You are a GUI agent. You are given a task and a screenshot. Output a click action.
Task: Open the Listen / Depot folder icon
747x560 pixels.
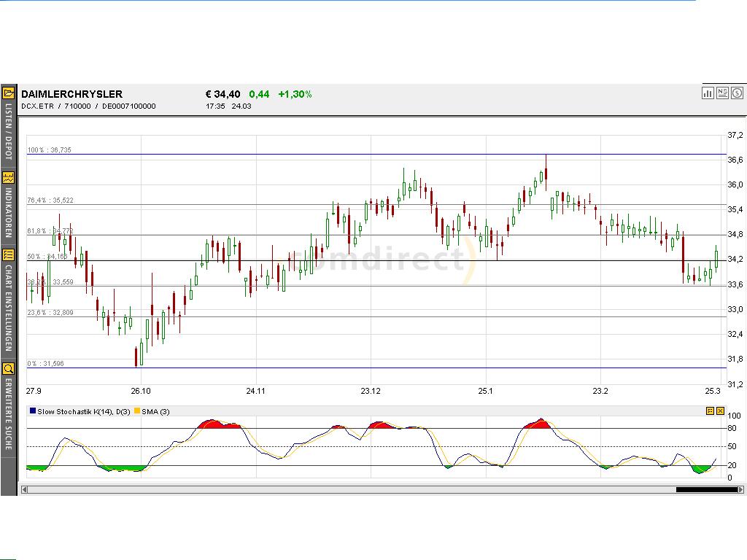(x=8, y=93)
